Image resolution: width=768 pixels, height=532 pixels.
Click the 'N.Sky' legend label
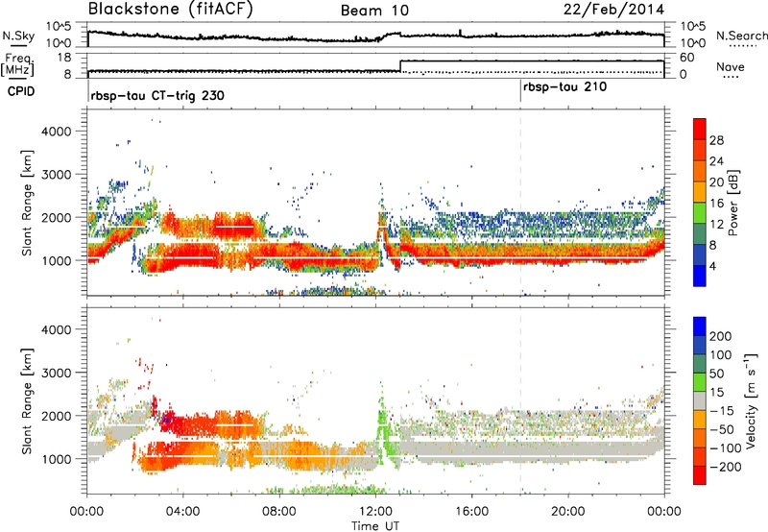pyautogui.click(x=18, y=36)
